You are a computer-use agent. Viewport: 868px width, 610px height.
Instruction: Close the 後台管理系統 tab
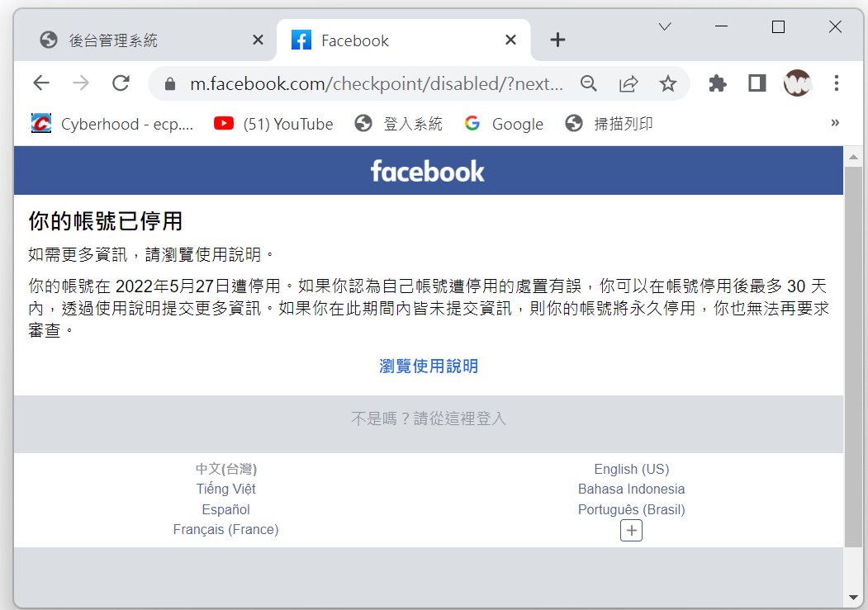258,40
